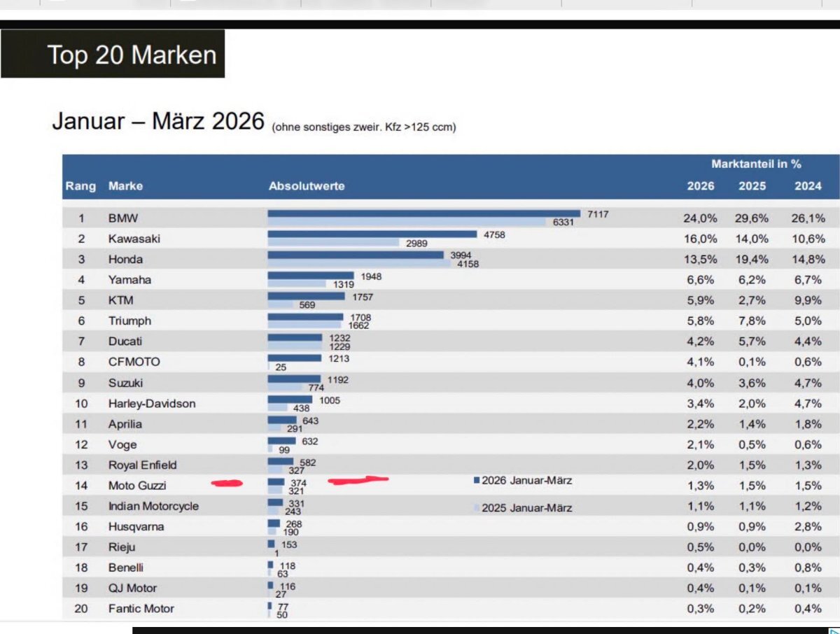840x634 pixels.
Task: Select the Moto Guzzi row label
Action: tap(137, 486)
